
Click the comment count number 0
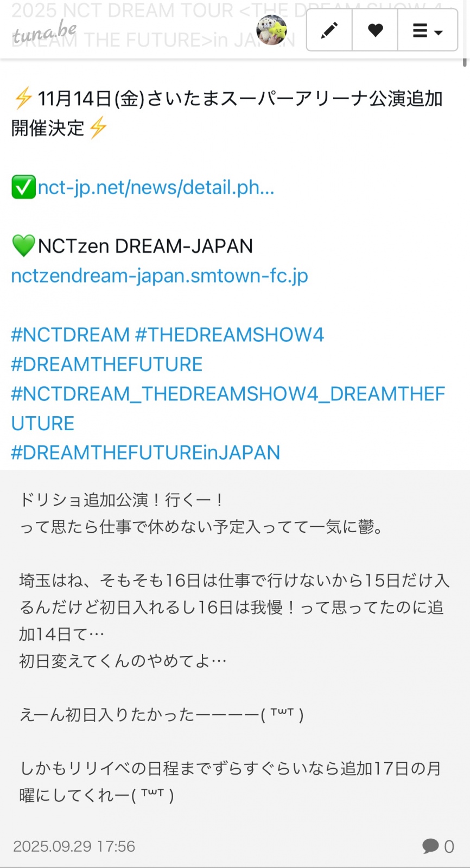tap(449, 846)
